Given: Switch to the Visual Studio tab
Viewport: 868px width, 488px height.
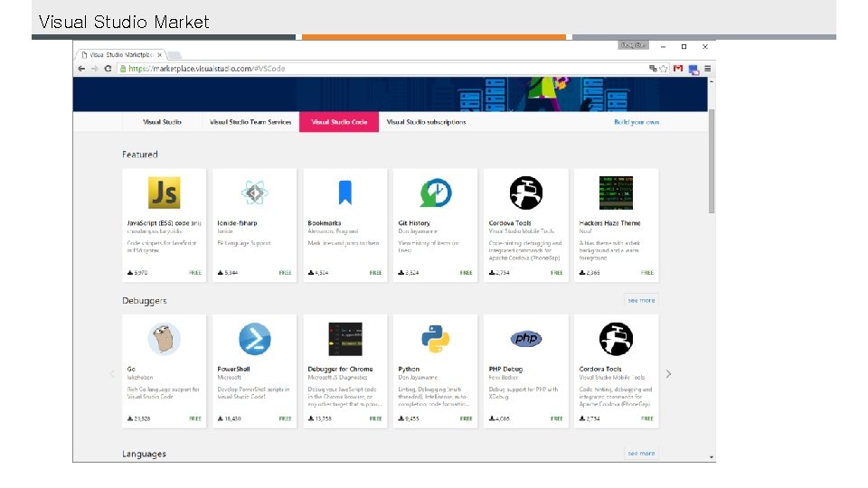Looking at the screenshot, I should coord(162,122).
